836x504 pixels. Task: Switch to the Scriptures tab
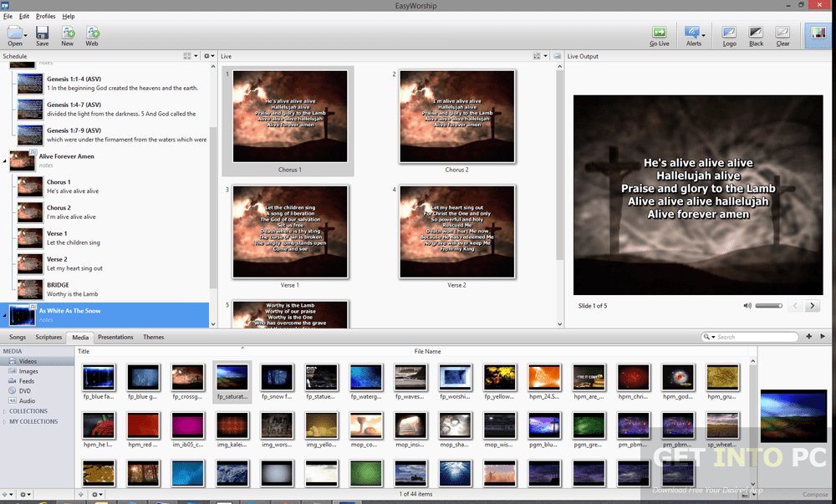click(48, 337)
